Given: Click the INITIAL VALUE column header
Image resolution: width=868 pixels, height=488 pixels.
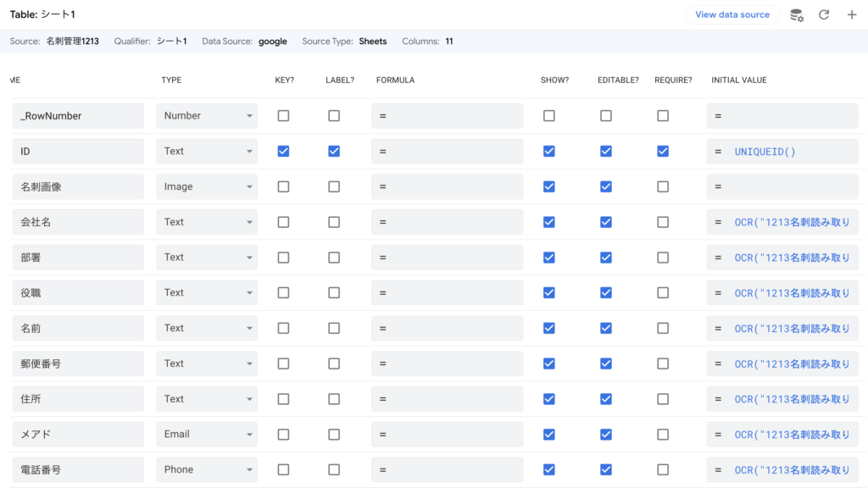Looking at the screenshot, I should click(x=738, y=80).
